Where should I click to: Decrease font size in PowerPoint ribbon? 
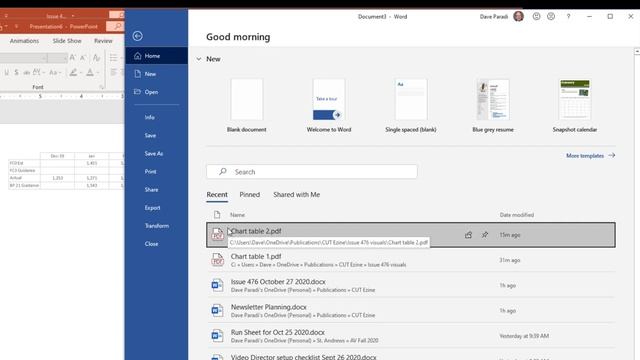pyautogui.click(x=83, y=58)
